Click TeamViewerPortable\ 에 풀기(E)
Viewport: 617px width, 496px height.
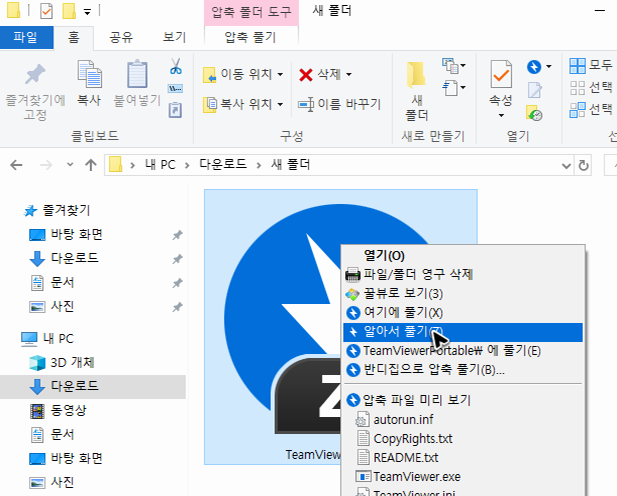tap(463, 350)
